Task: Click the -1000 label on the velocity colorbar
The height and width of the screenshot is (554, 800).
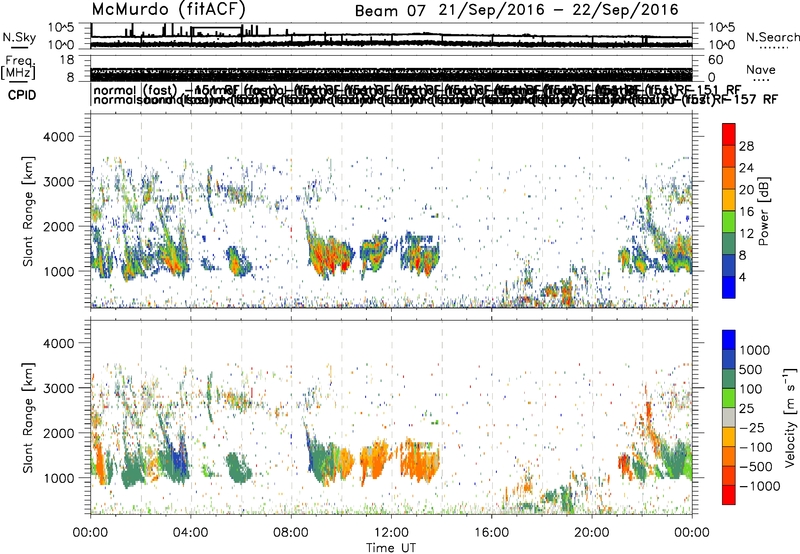Action: pos(759,486)
